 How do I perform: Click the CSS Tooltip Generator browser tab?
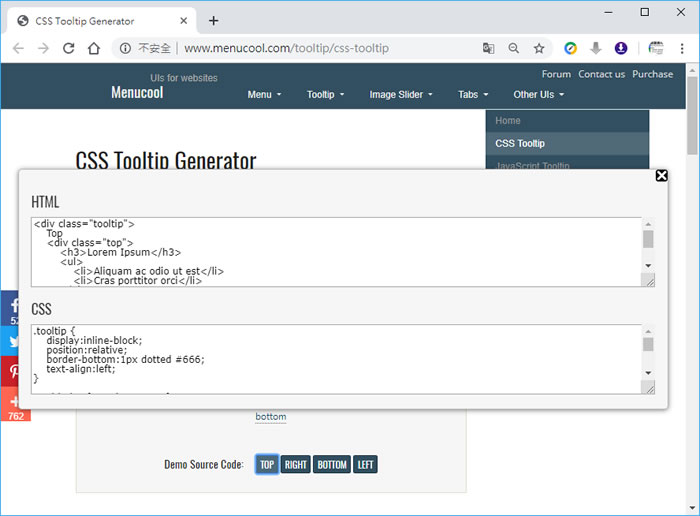(102, 21)
